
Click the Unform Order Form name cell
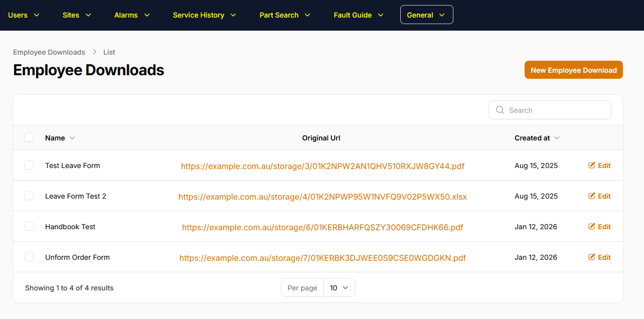point(77,257)
